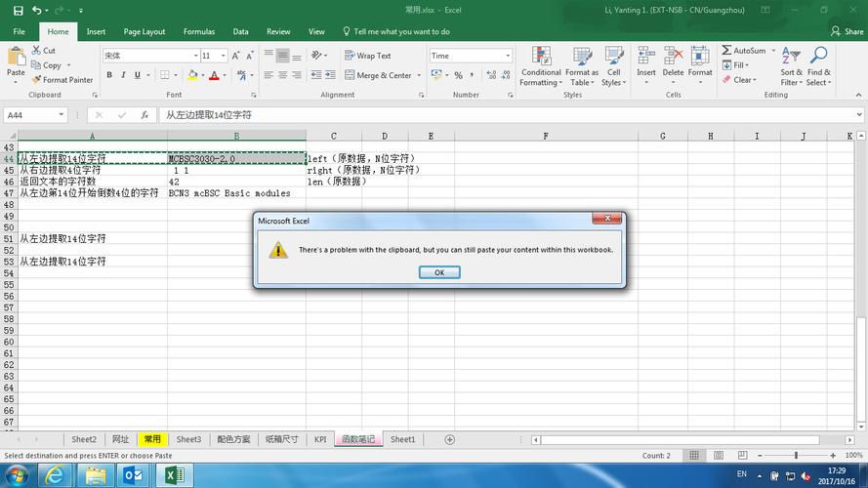Click the Paste clipboard icon
Screen dimensions: 868x488
(16, 57)
